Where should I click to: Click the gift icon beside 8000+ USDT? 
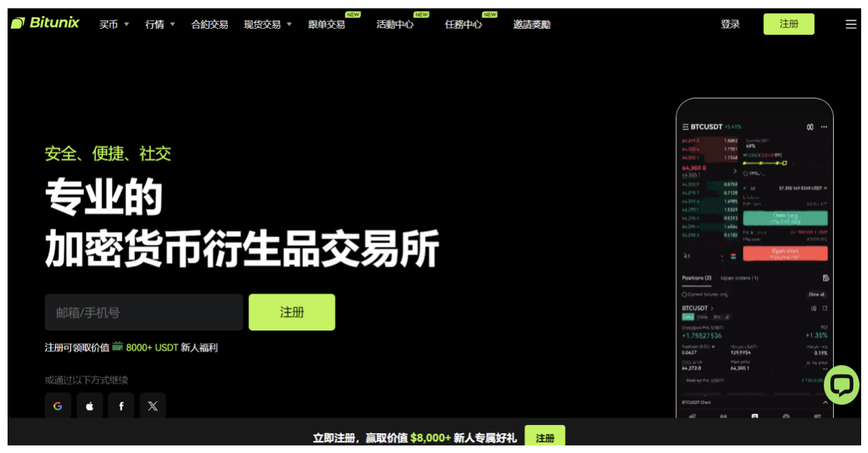[117, 347]
